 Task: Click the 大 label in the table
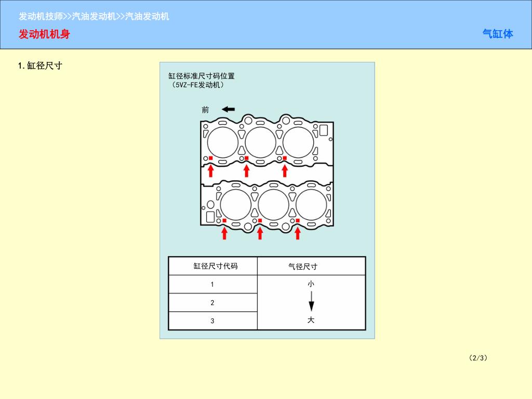coord(311,320)
